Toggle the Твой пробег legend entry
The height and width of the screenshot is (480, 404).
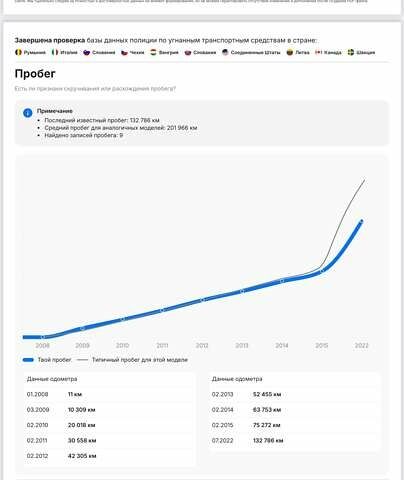pos(47,360)
